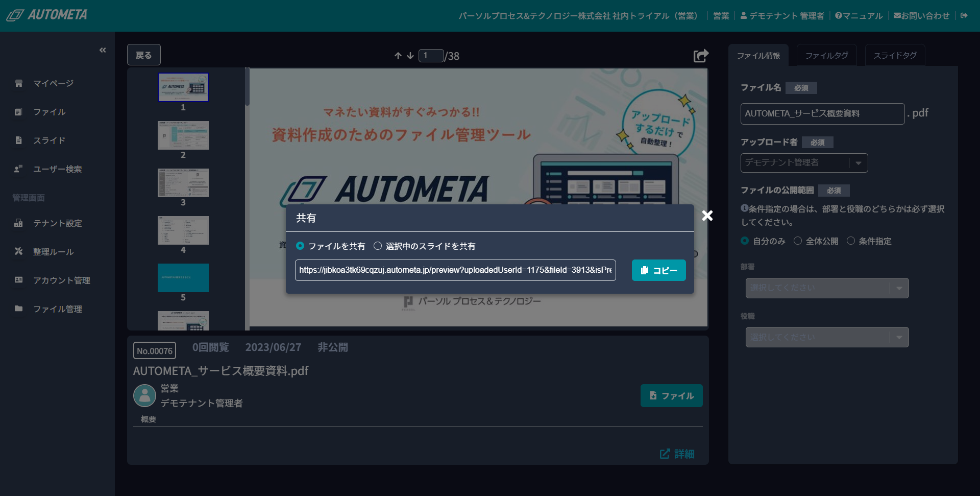The width and height of the screenshot is (980, 496).
Task: Select 自分のみ visibility radio
Action: click(745, 241)
